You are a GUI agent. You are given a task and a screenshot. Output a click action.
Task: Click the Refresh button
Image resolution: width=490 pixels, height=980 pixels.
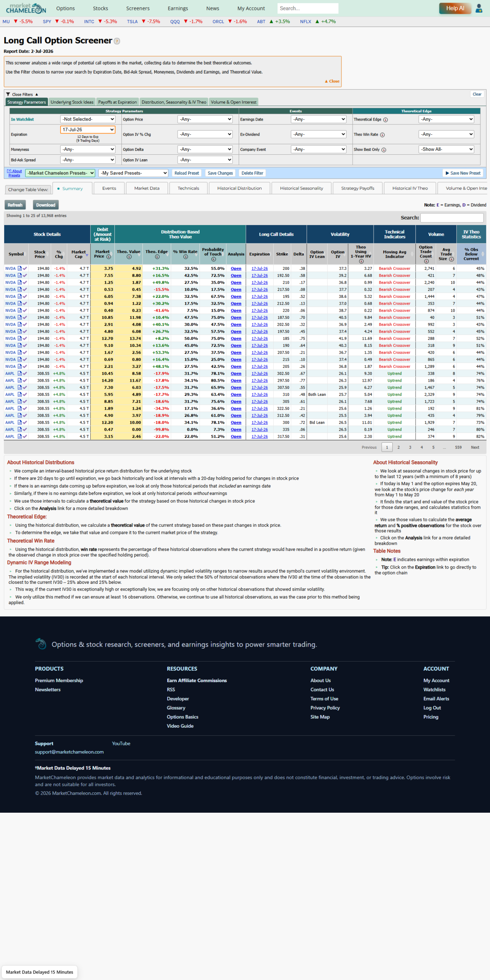[x=15, y=205]
